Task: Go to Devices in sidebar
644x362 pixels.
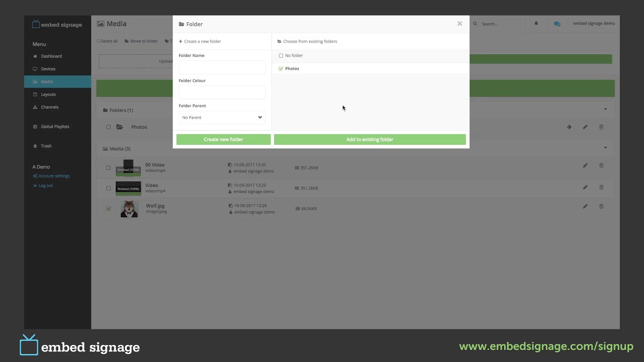Action: click(x=48, y=69)
